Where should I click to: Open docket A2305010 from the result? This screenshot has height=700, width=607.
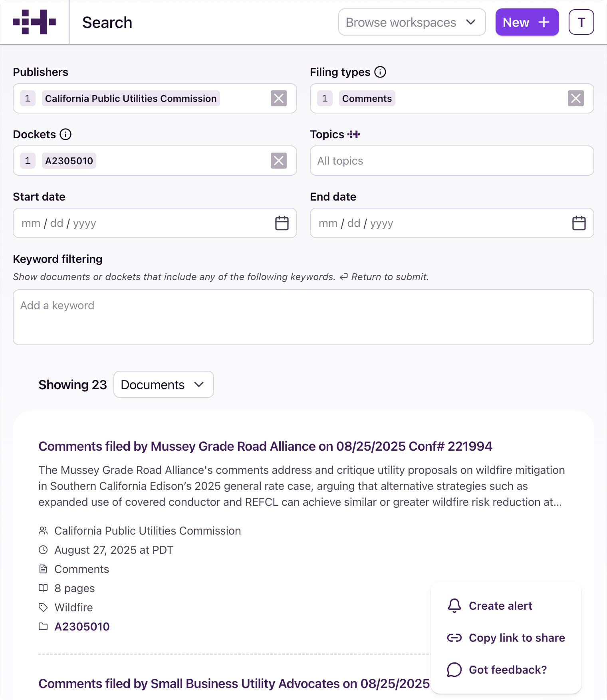[82, 626]
